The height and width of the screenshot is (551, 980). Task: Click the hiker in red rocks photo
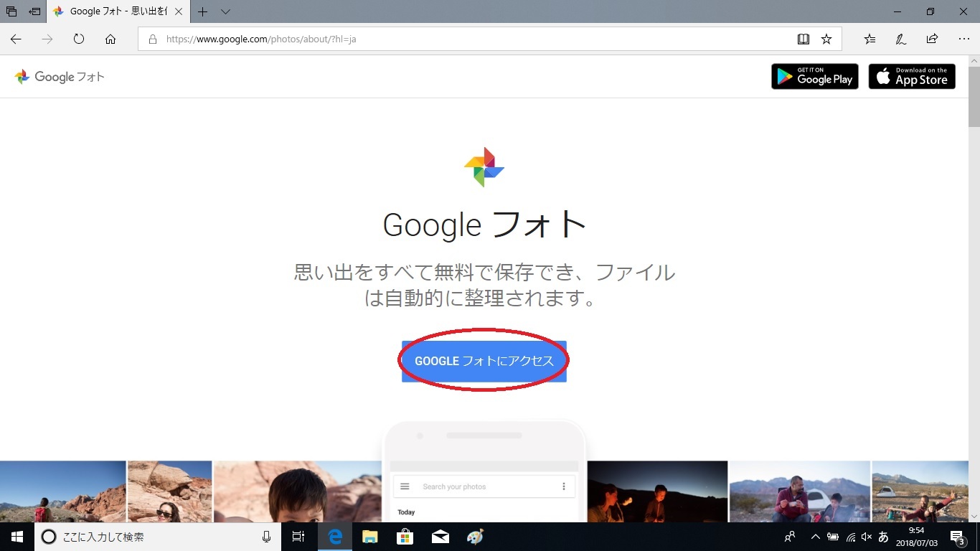click(x=63, y=491)
